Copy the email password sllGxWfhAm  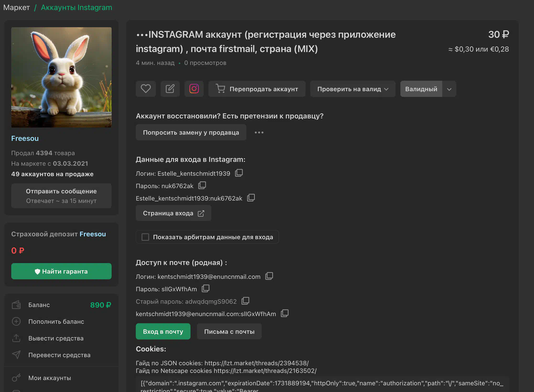[206, 288]
